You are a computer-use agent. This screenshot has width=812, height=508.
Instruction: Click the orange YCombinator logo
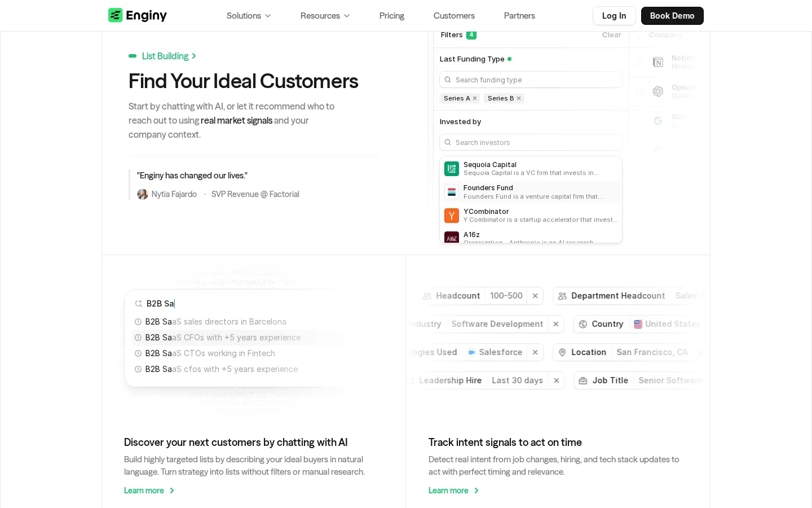coord(452,216)
